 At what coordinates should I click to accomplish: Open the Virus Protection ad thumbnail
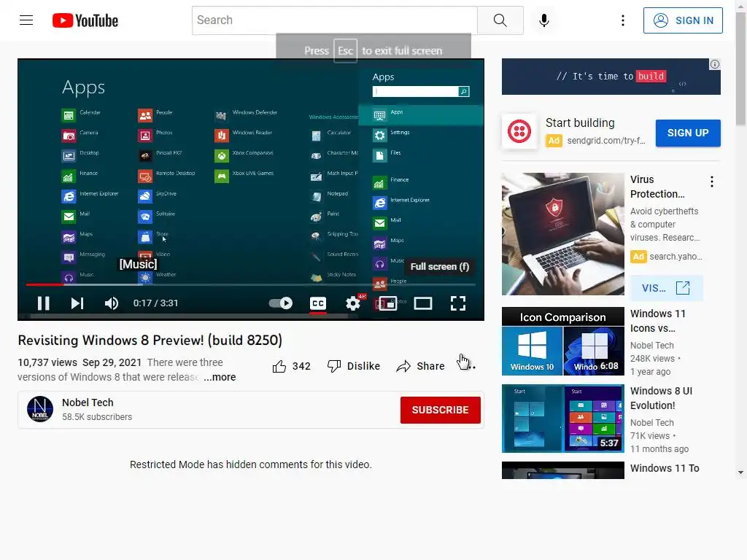click(562, 234)
